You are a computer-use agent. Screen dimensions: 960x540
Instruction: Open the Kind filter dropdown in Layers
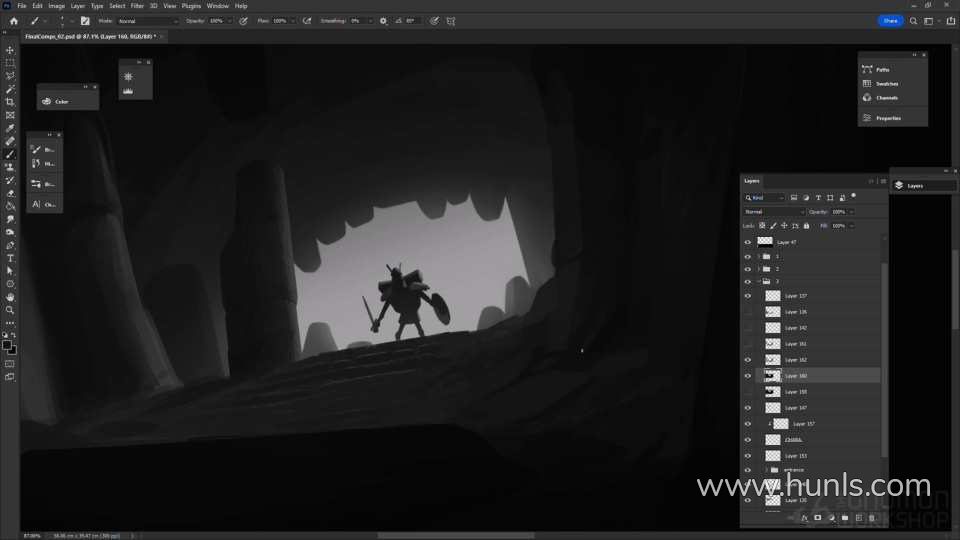coord(765,198)
